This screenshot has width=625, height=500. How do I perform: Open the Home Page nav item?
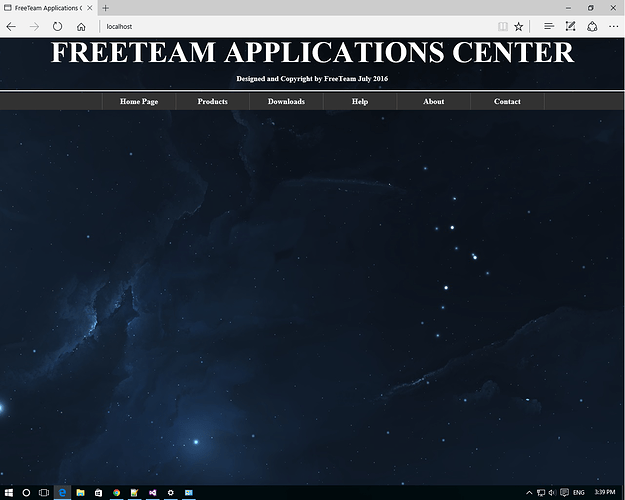tap(139, 101)
